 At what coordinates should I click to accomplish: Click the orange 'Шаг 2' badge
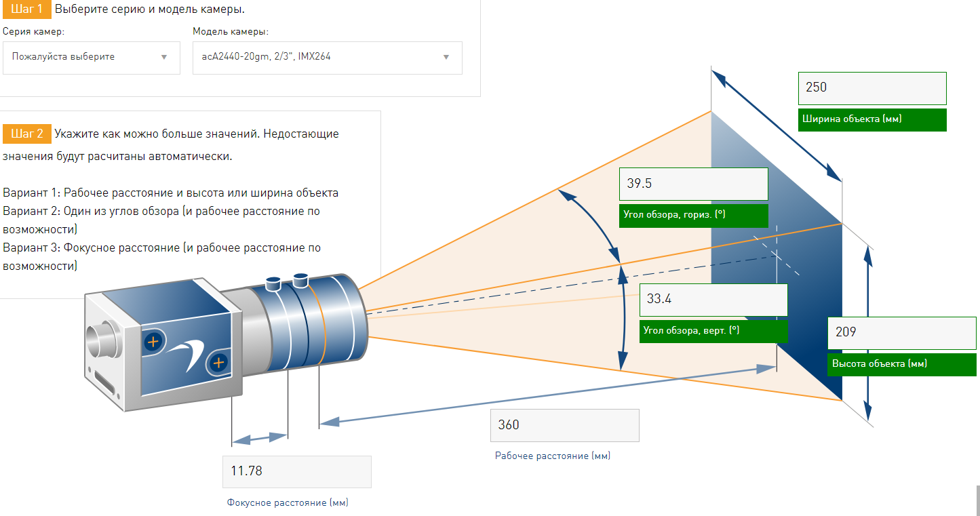tap(27, 134)
